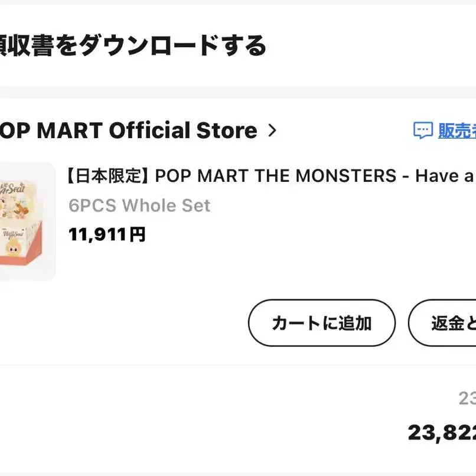Open the contact seller link

[457, 131]
